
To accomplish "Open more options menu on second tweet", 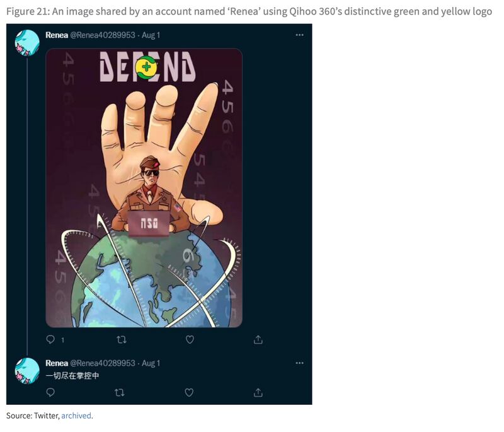I will tap(300, 363).
